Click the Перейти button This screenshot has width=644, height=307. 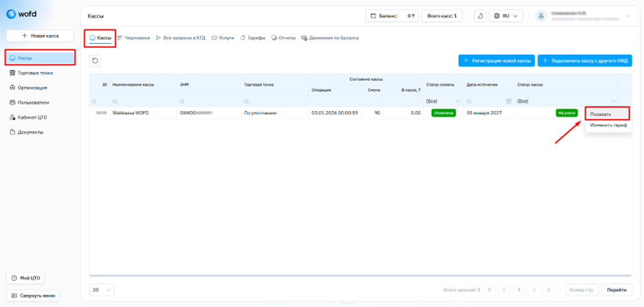(x=617, y=290)
